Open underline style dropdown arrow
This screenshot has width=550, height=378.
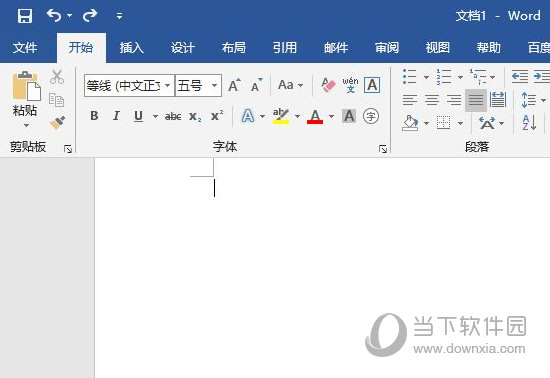coord(155,116)
